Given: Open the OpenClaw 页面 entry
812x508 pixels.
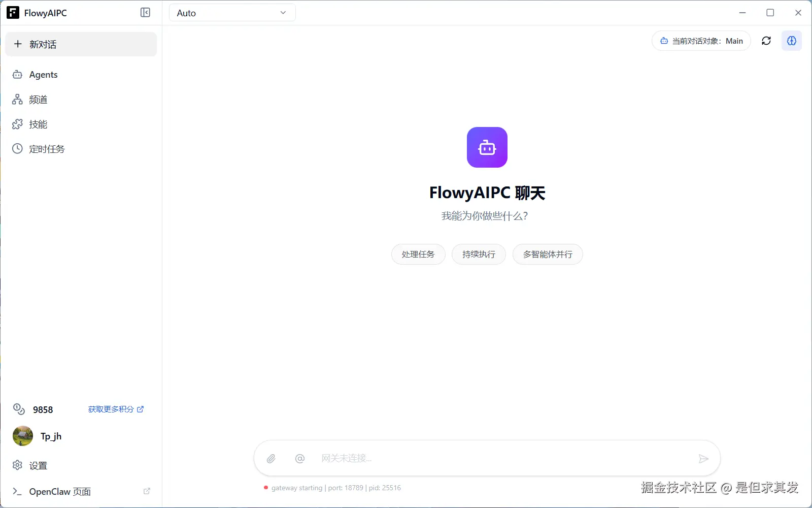Looking at the screenshot, I should 60,491.
